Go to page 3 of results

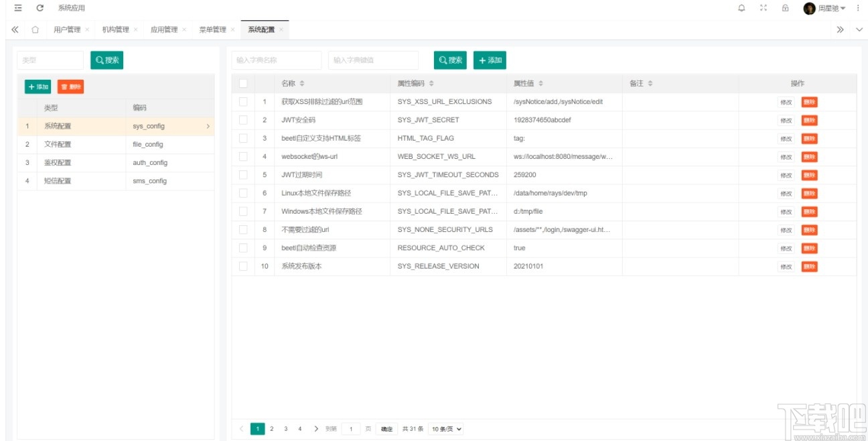[x=285, y=428]
